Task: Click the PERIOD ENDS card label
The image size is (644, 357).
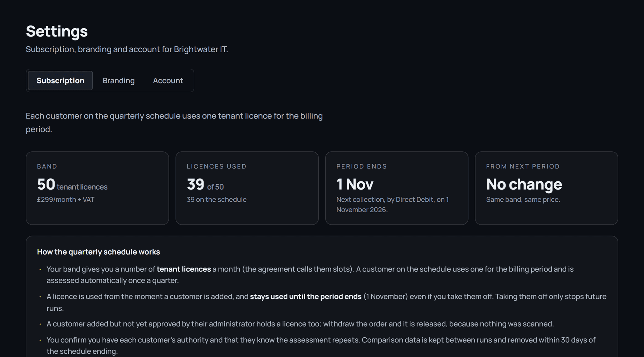Action: pyautogui.click(x=361, y=166)
